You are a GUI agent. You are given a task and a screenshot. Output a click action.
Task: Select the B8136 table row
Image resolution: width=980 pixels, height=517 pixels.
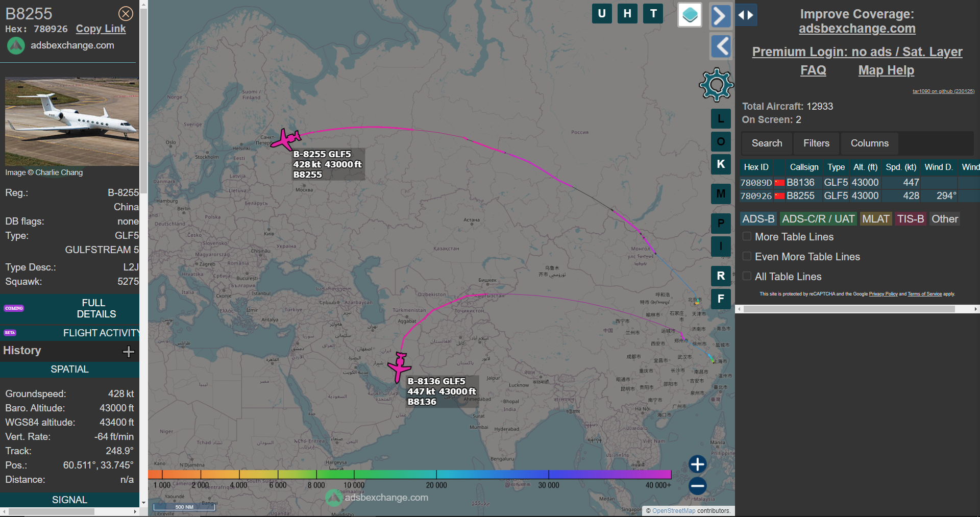point(860,182)
